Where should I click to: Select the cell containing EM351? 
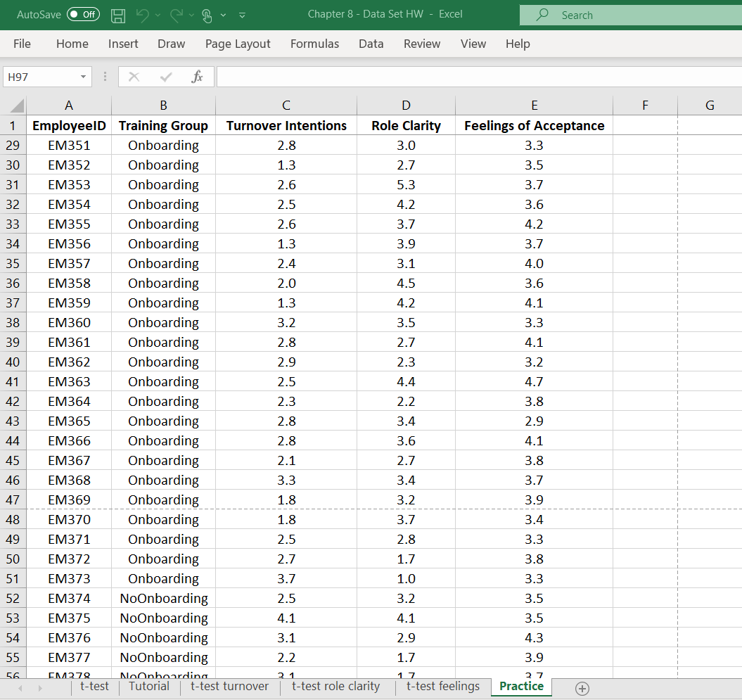(68, 145)
